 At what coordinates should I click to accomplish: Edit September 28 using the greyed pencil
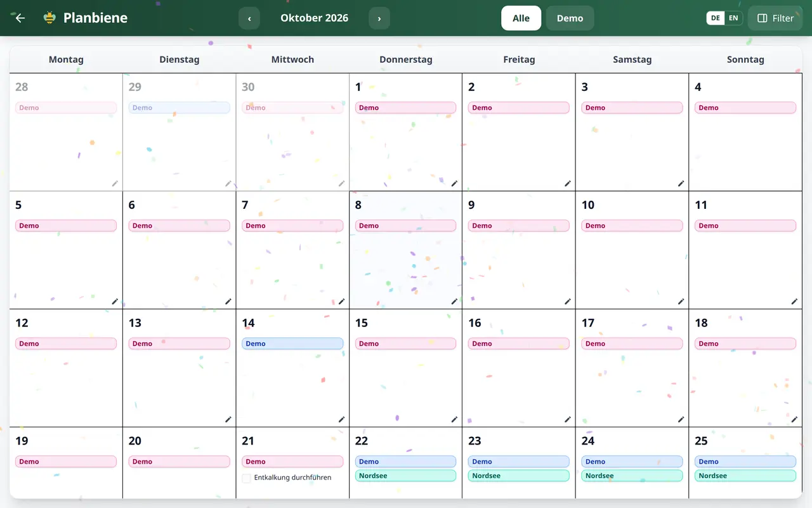click(115, 184)
